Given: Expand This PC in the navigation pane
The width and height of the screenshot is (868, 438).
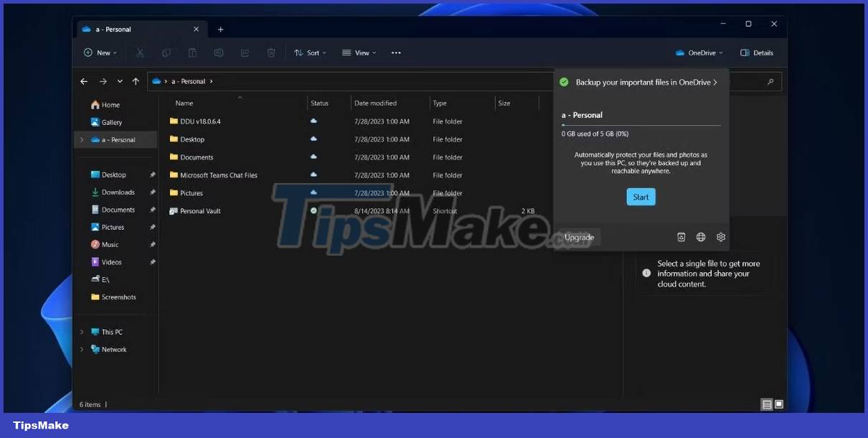Looking at the screenshot, I should (81, 332).
